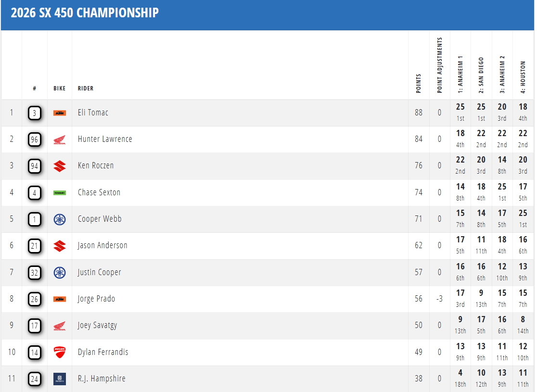Select the 1: ANAHEIM 1 round header
537x392 pixels.
tap(460, 74)
